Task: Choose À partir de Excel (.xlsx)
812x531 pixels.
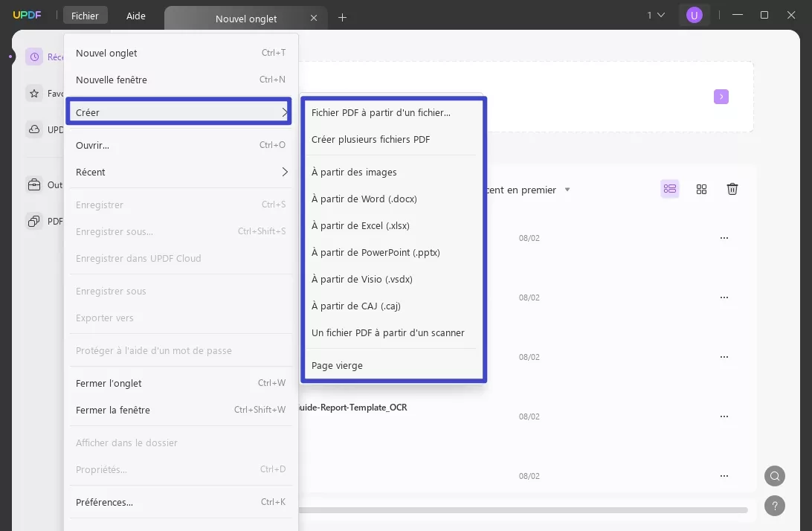Action: 393,226
